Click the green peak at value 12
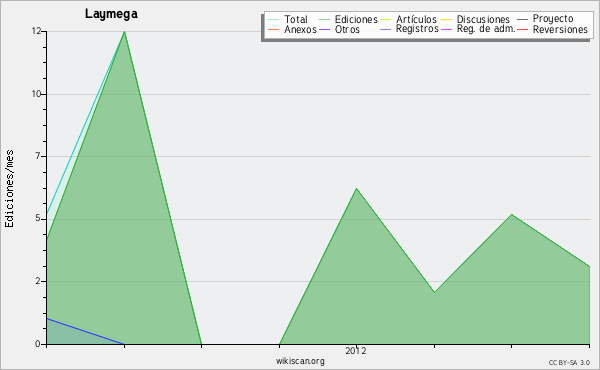Viewport: 600px width, 370px height. click(124, 32)
